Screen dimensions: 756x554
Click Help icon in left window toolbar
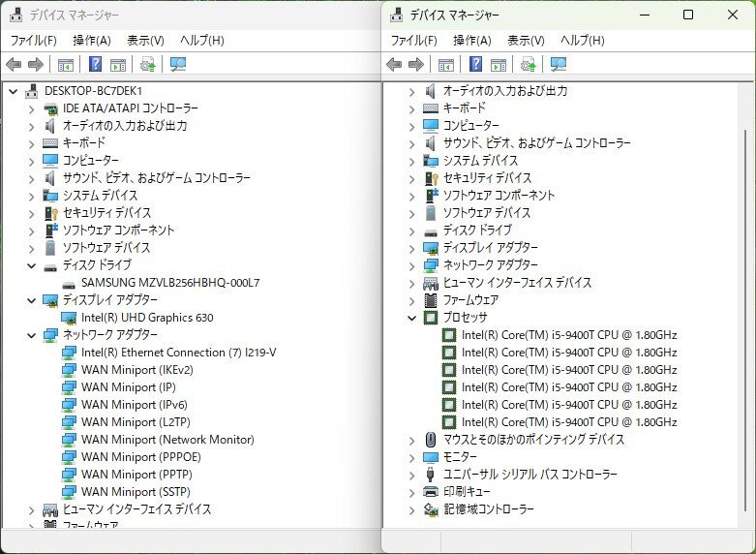pos(96,64)
